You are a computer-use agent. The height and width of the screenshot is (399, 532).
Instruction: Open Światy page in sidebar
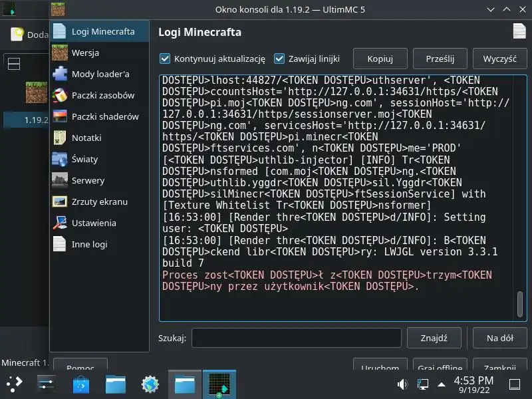99,159
